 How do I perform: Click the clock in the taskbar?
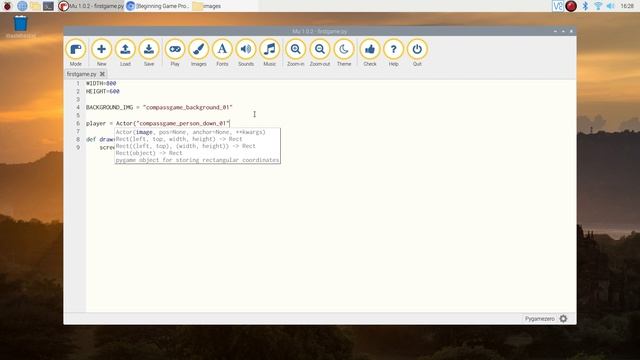(x=627, y=6)
